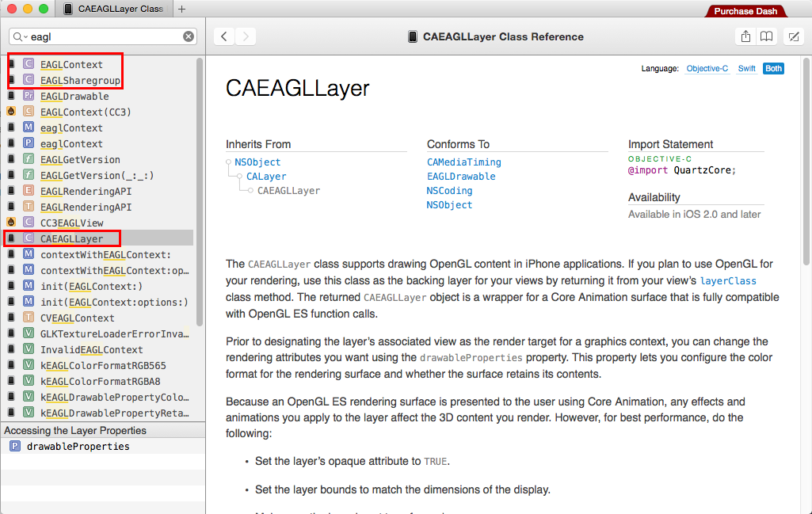812x514 pixels.
Task: Open the CAMediaTiming protocol link
Action: 463,162
